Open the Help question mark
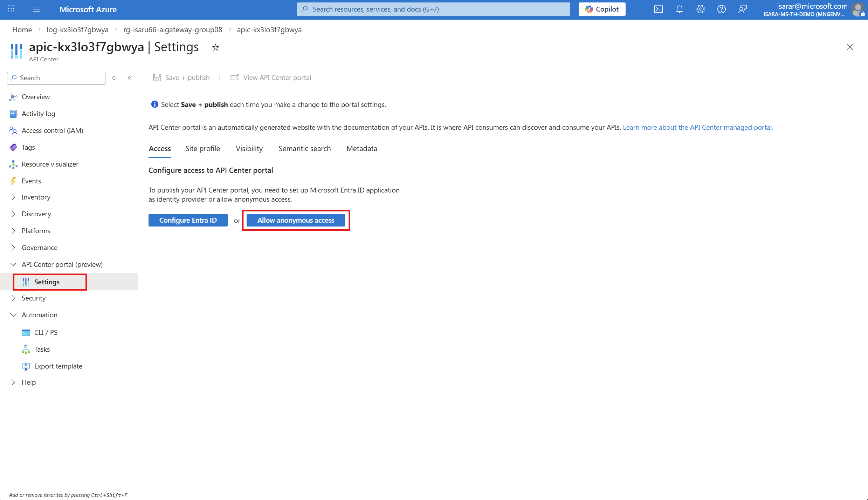The width and height of the screenshot is (868, 500). pos(722,9)
